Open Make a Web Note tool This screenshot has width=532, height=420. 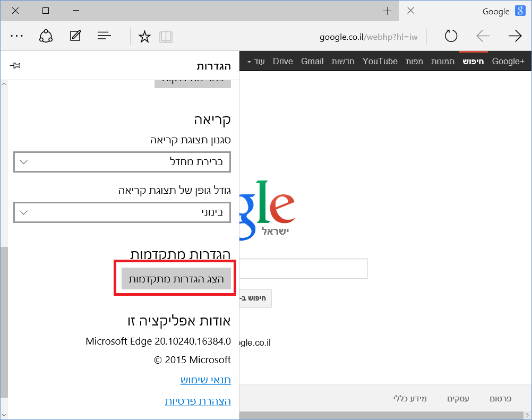coord(74,36)
